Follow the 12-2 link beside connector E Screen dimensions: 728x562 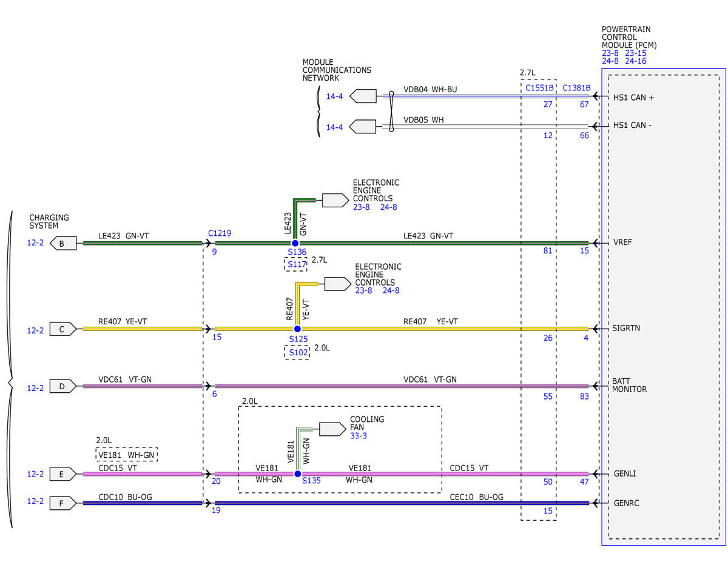36,475
